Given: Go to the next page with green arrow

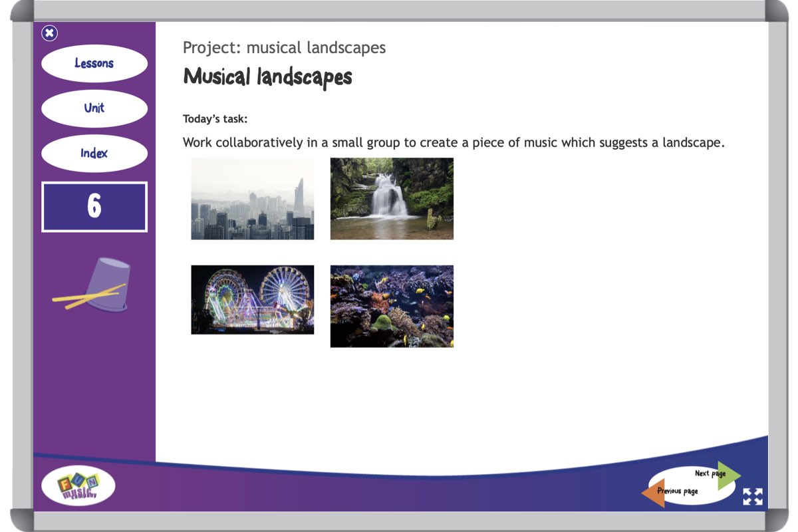Looking at the screenshot, I should [x=730, y=475].
